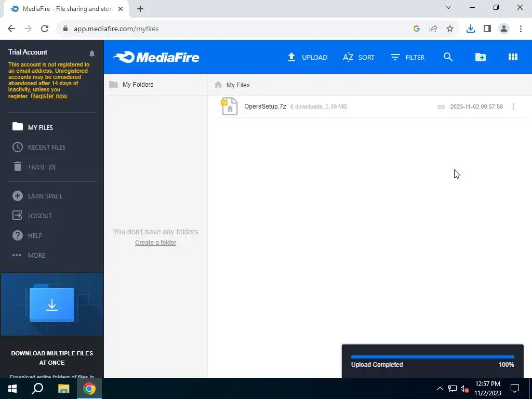This screenshot has width=532, height=399.
Task: Click the Chrome taskbar icon
Action: coord(89,389)
